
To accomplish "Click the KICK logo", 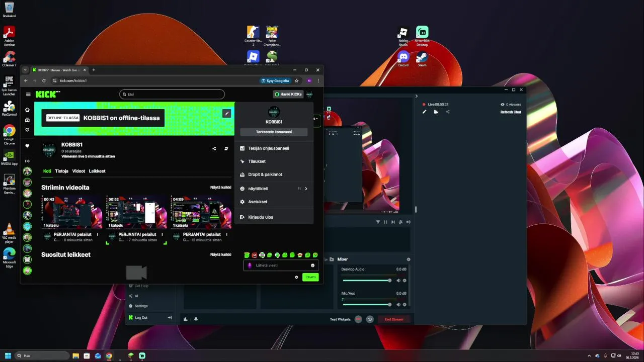I will point(48,94).
